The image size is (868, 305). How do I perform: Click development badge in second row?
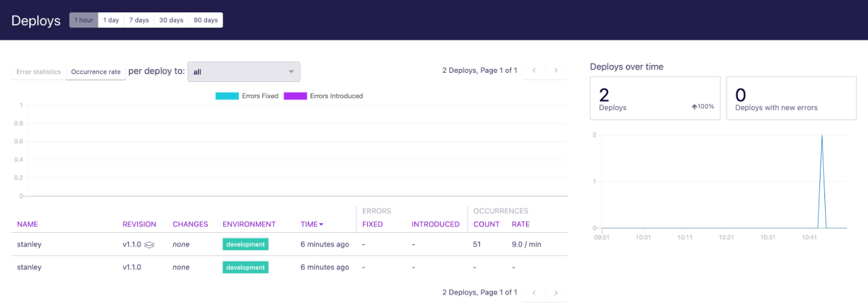pyautogui.click(x=245, y=267)
